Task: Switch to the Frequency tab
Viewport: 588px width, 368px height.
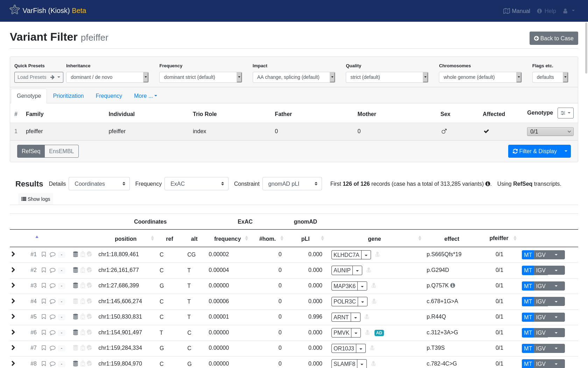Action: point(109,96)
